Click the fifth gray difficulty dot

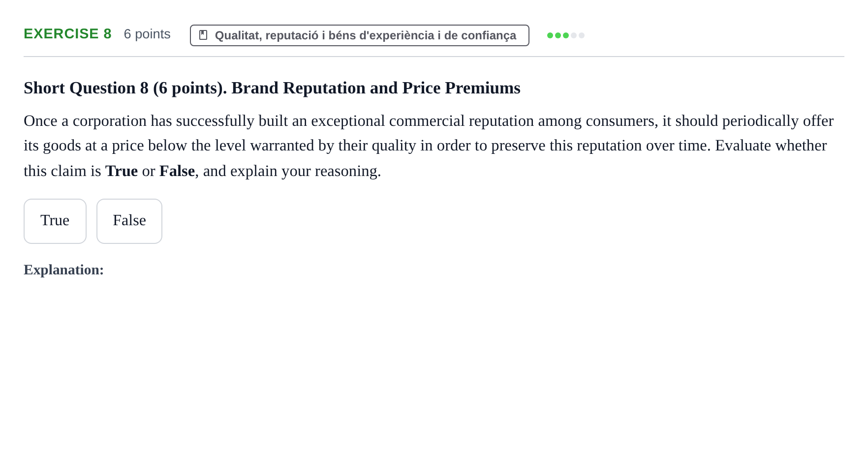click(x=582, y=35)
